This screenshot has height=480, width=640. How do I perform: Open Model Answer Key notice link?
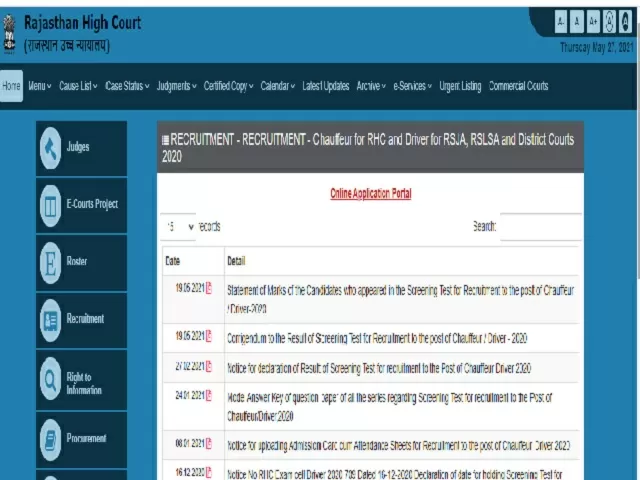tap(389, 407)
